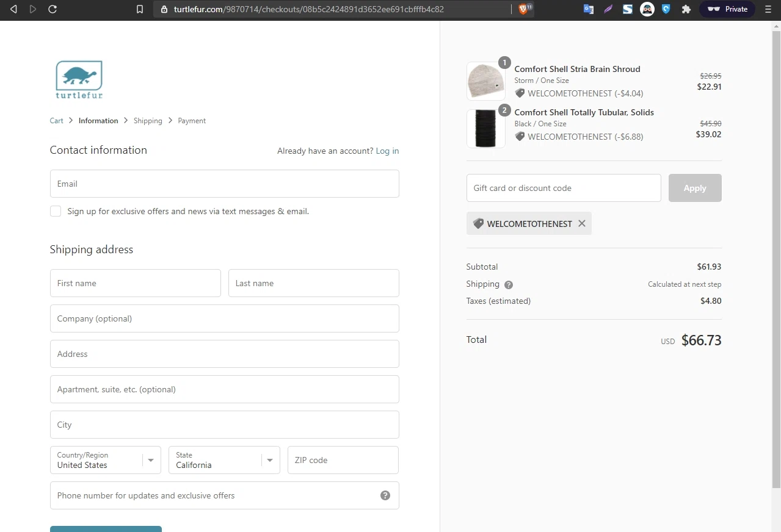Click the bookmark icon in address bar
This screenshot has height=532, width=781.
(140, 9)
